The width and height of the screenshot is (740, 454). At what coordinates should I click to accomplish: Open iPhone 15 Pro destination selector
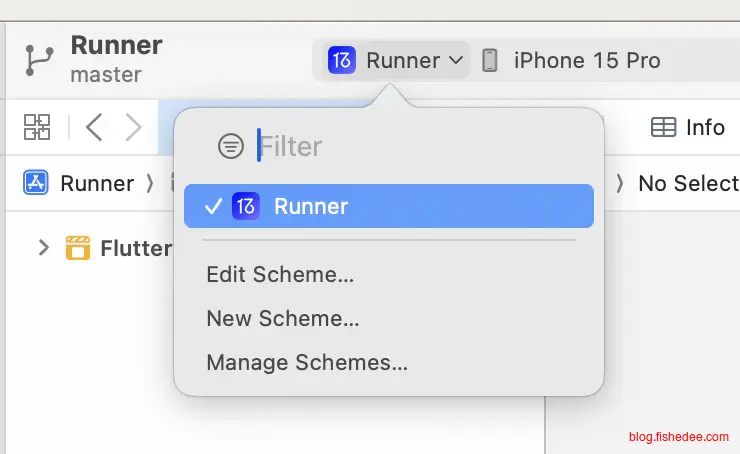[586, 60]
